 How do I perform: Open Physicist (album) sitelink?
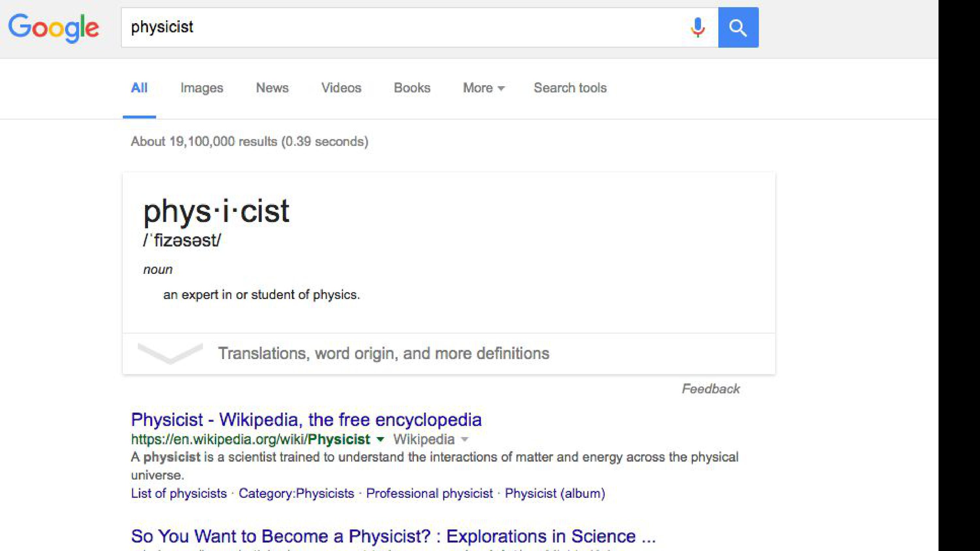tap(555, 494)
